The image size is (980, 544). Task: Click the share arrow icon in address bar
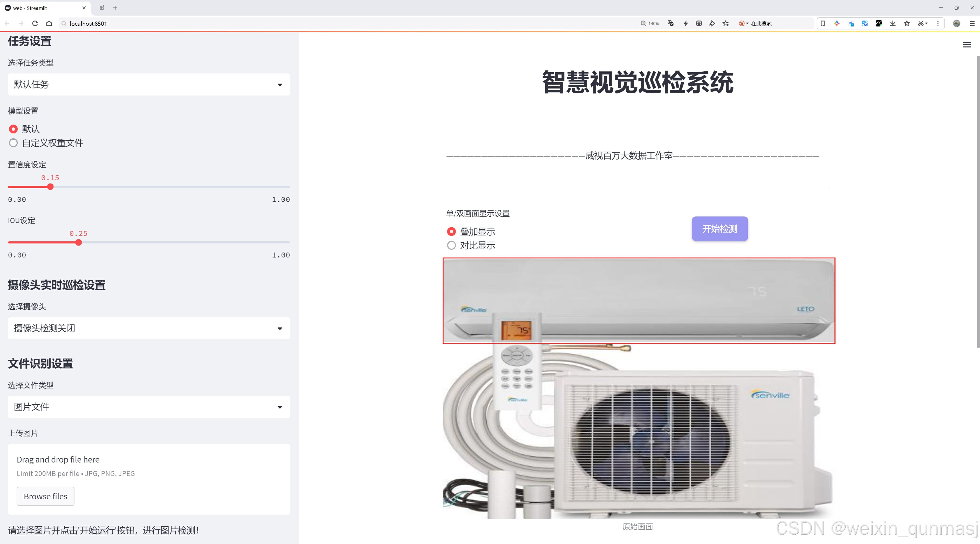(712, 24)
